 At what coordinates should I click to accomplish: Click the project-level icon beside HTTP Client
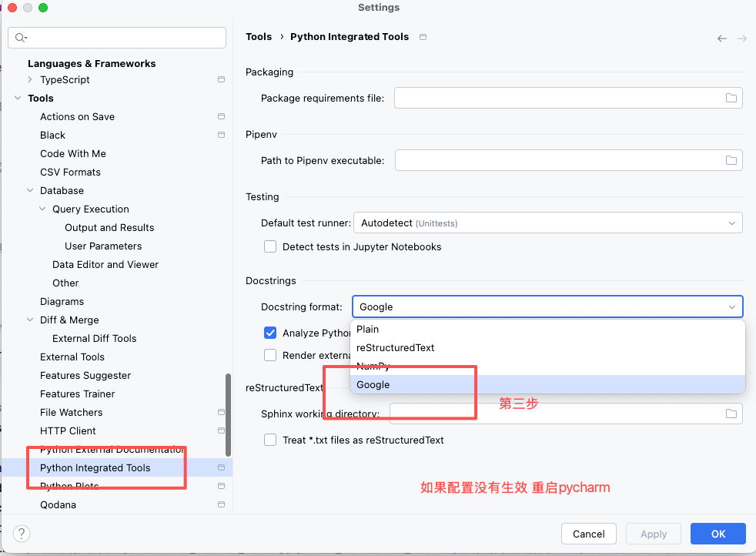point(221,430)
